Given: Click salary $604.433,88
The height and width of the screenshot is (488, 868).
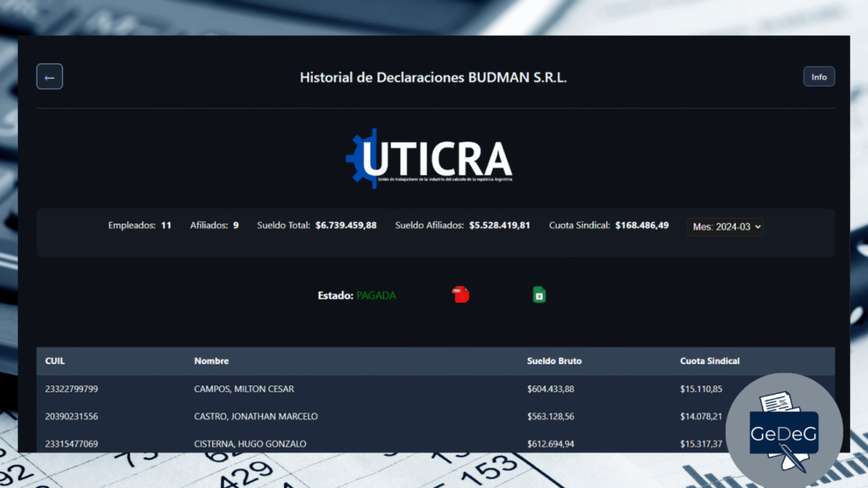Looking at the screenshot, I should [x=550, y=389].
